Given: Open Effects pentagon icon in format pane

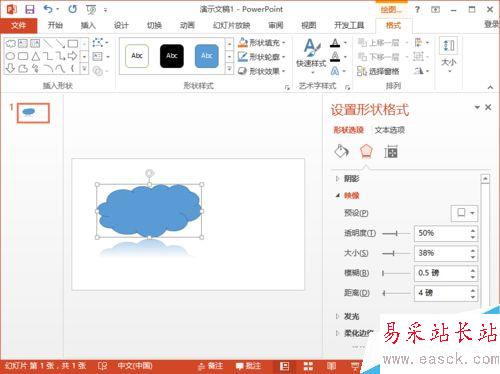Looking at the screenshot, I should coord(366,151).
